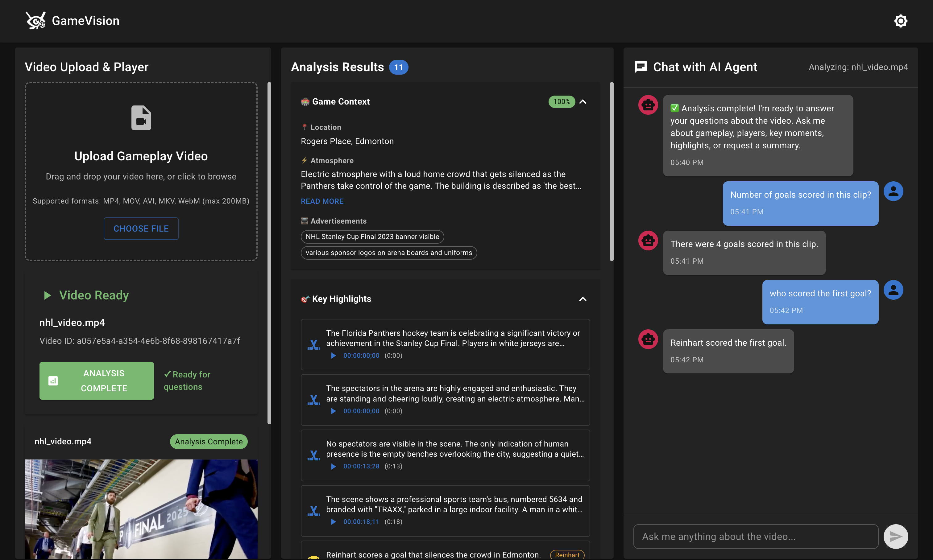933x560 pixels.
Task: Click the video file upload icon
Action: (141, 118)
